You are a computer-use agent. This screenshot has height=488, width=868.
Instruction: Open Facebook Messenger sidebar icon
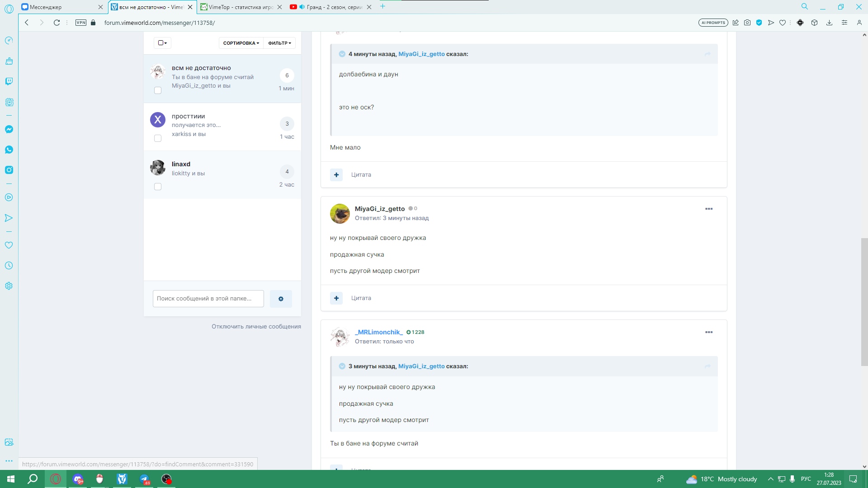[9, 129]
